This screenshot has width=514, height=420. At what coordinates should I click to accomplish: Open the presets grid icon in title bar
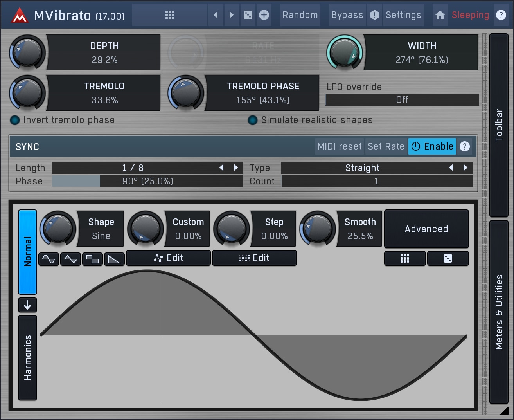click(169, 15)
